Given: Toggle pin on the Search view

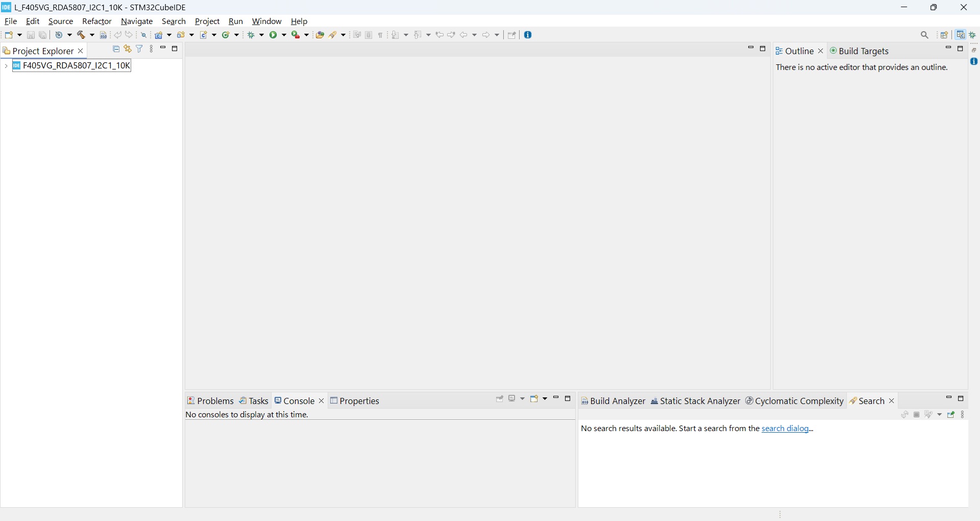Looking at the screenshot, I should click(951, 415).
